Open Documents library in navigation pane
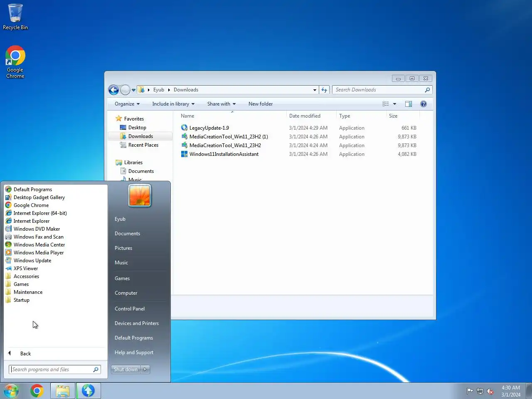The image size is (532, 399). 141,171
